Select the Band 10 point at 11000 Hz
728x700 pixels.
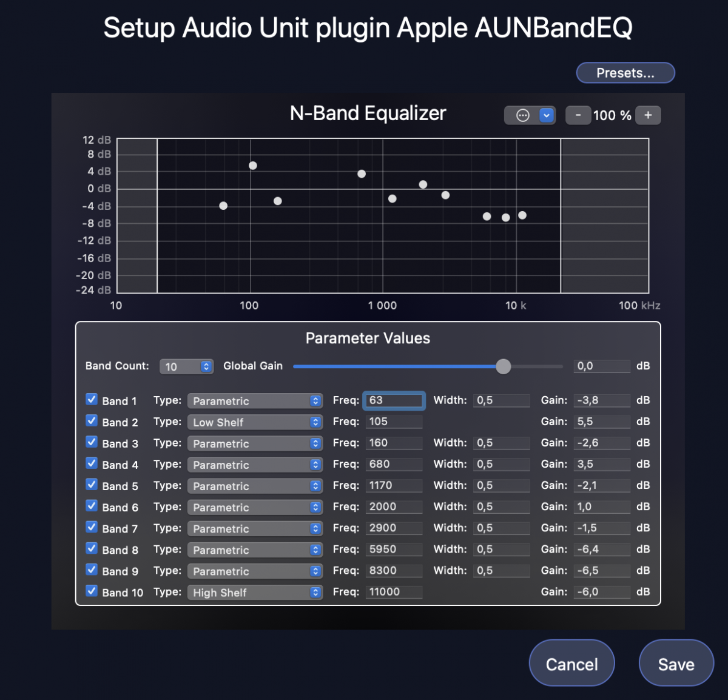(522, 215)
